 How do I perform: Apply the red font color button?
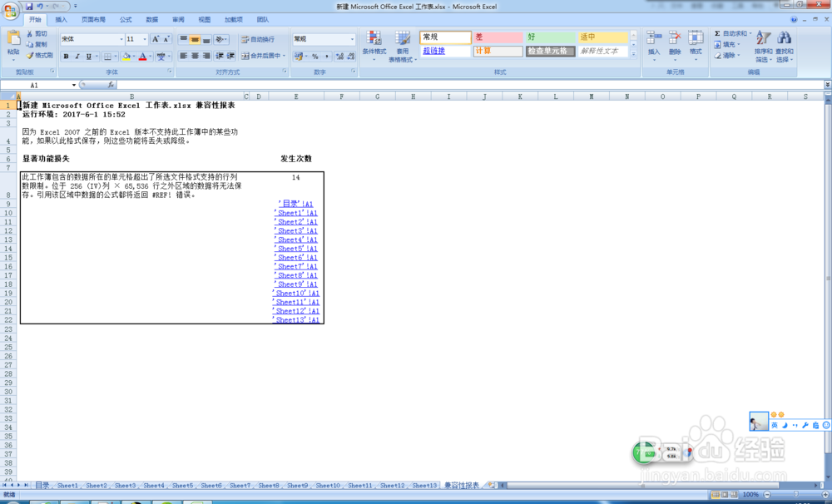click(x=142, y=57)
